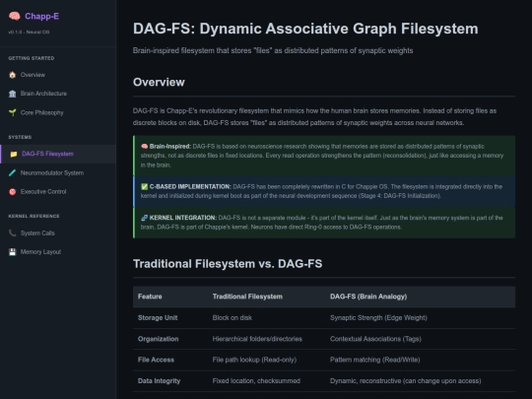Click the File Access row label
532x399 pixels.
pos(156,360)
